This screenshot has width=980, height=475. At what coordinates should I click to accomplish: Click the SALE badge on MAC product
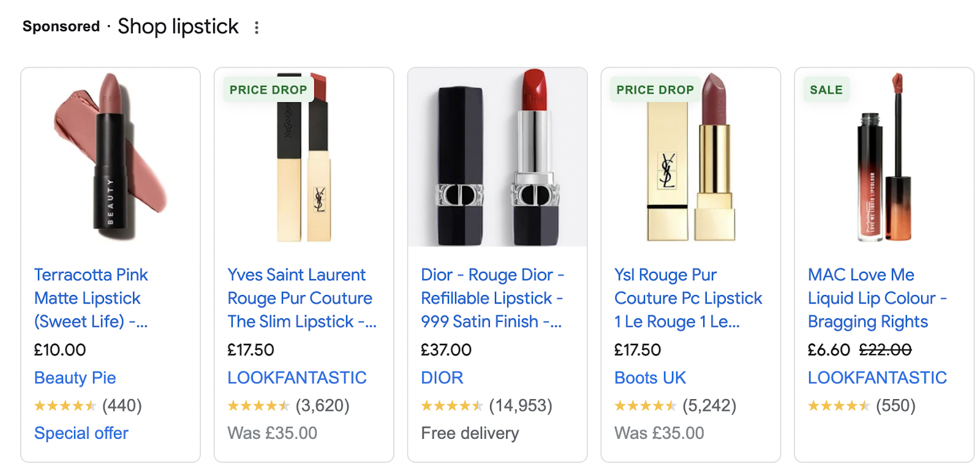coord(826,90)
